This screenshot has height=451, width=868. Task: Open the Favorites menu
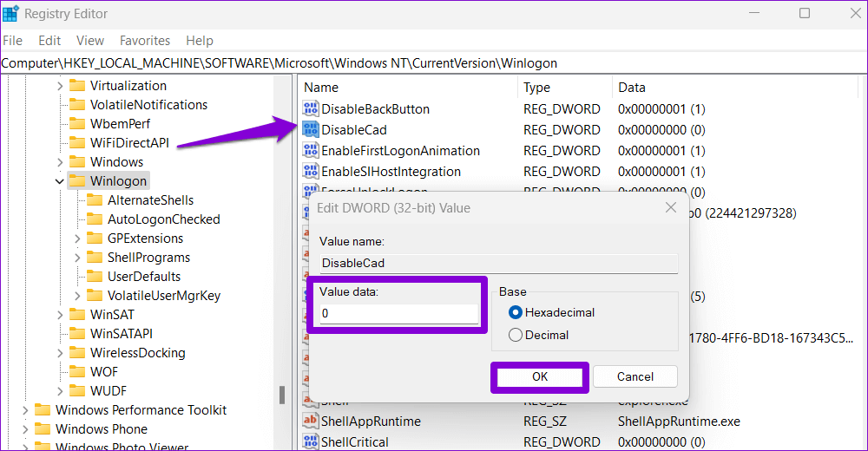144,41
